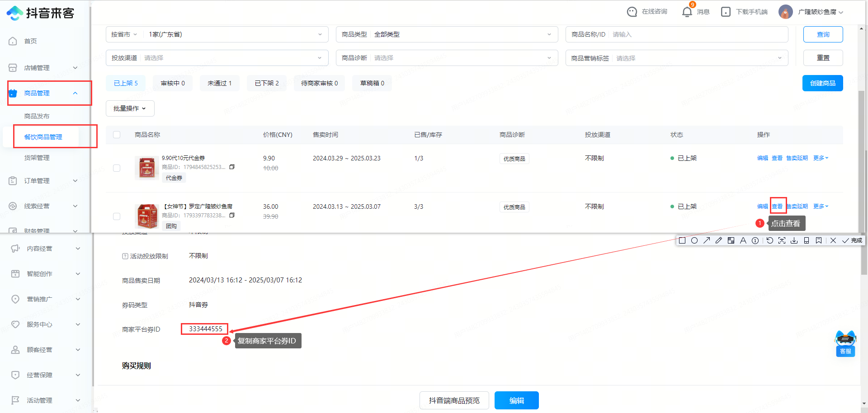The image size is (868, 413).
Task: Click the 订单管理 clipboard icon
Action: pyautogui.click(x=13, y=181)
